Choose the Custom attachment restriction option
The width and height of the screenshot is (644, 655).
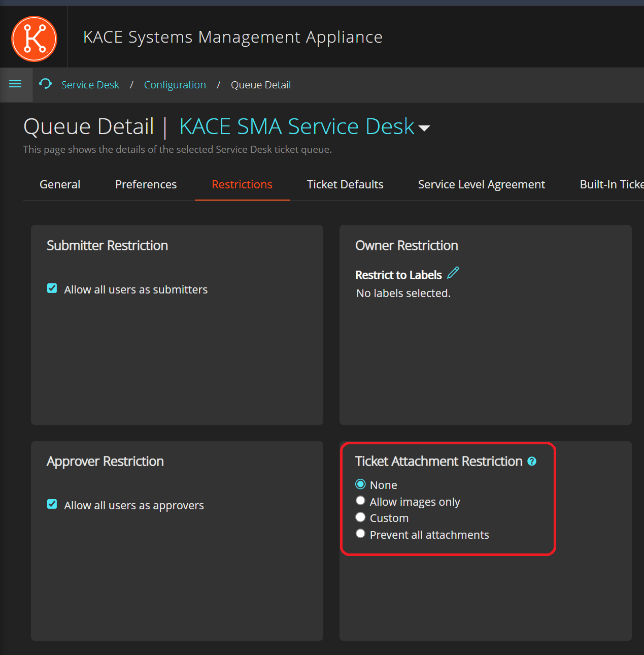(x=360, y=517)
